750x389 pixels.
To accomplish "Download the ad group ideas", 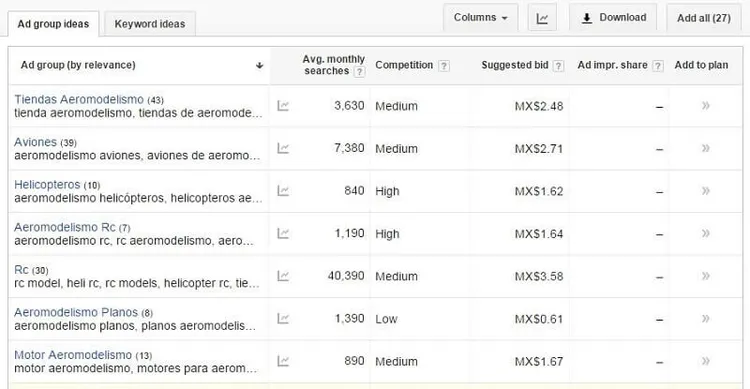I will [613, 18].
